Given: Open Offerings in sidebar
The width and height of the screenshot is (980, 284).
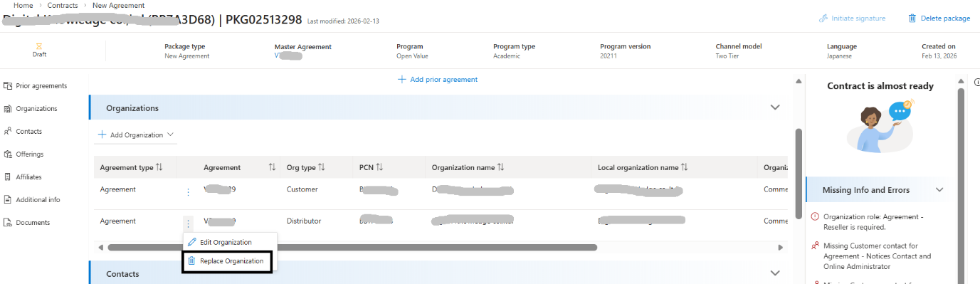Looking at the screenshot, I should (x=23, y=154).
